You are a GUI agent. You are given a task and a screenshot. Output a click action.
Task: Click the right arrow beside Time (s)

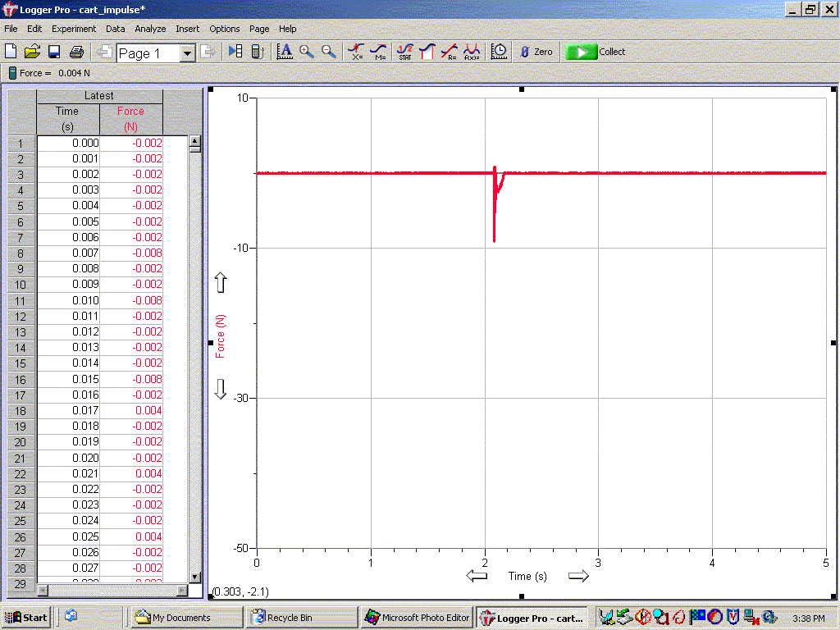pos(578,576)
